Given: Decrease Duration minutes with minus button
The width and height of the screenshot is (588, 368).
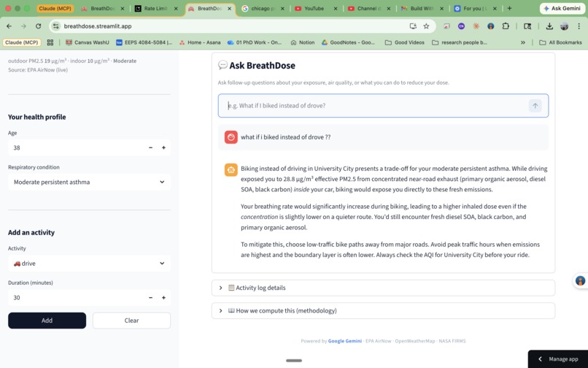Looking at the screenshot, I should [150, 297].
